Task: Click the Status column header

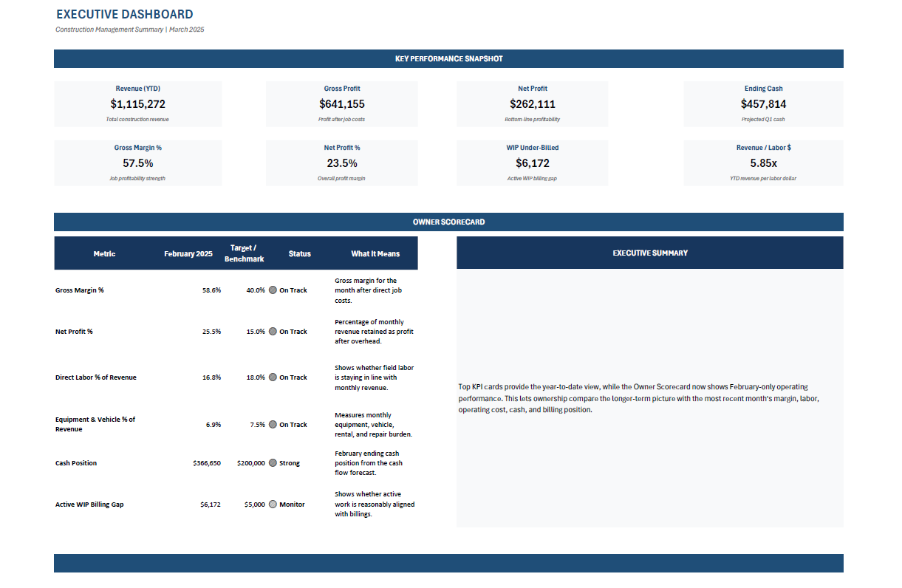Action: 300,253
